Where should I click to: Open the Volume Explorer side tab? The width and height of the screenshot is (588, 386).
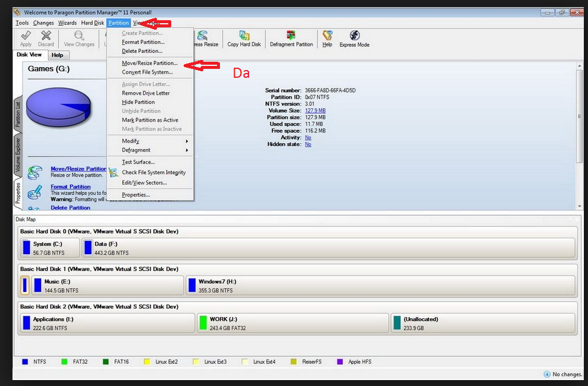pos(18,154)
